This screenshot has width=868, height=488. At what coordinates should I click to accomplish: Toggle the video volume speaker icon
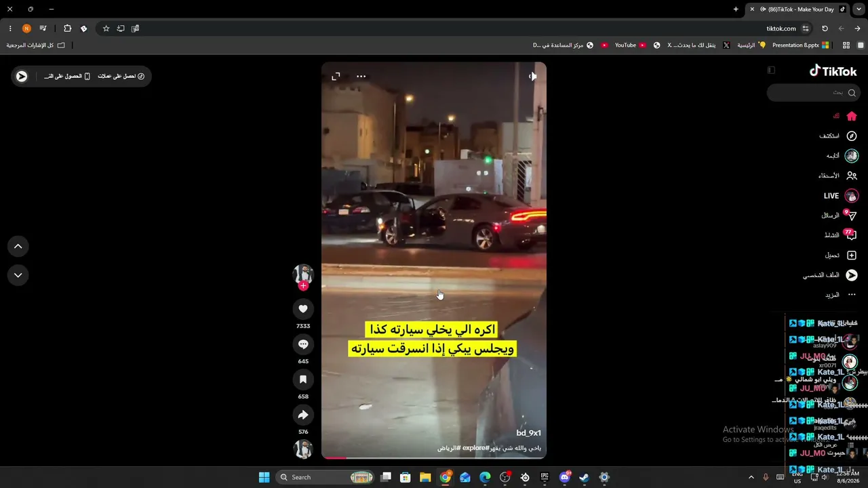[x=532, y=77]
